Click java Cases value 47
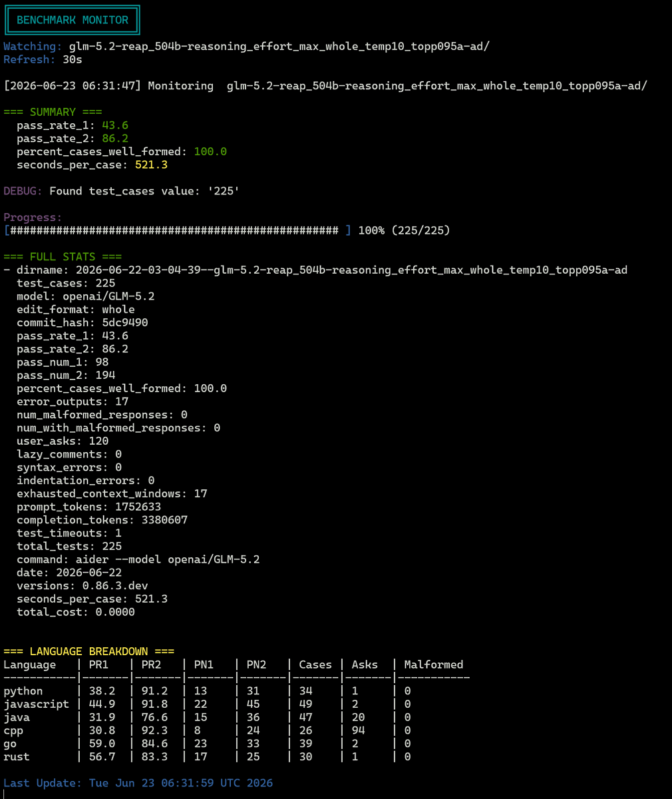 305,717
